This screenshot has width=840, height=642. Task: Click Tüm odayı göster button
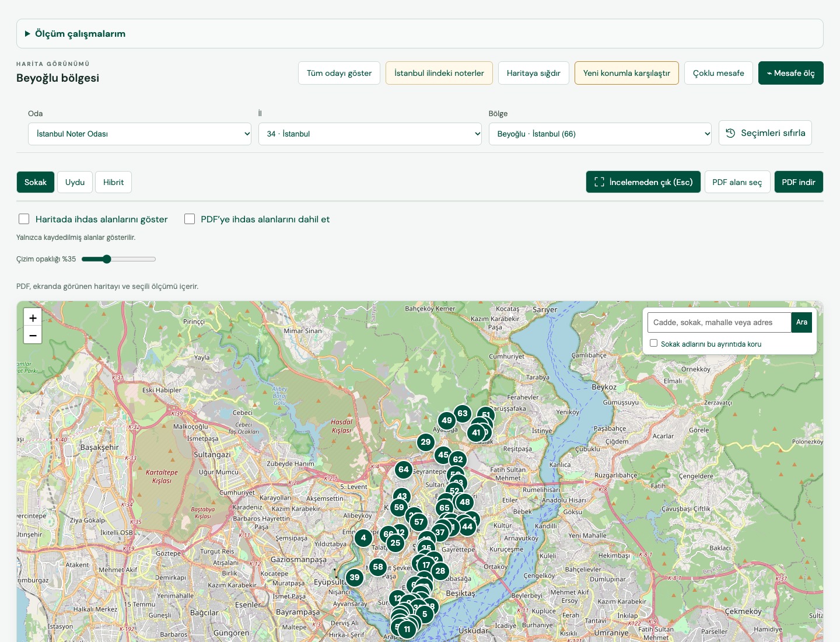[339, 73]
